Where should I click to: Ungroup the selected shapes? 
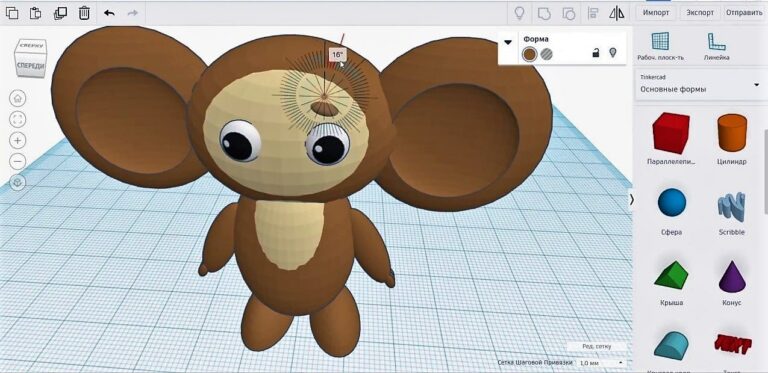tap(569, 13)
